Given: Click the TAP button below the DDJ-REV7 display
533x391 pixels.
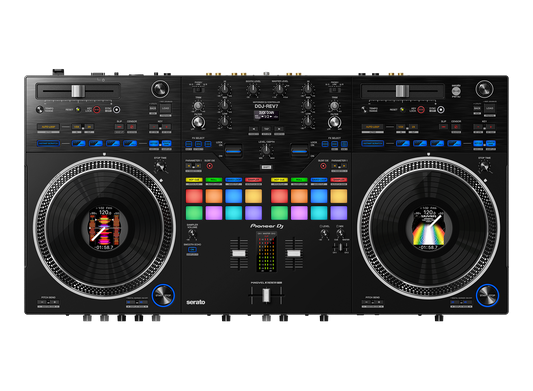Looking at the screenshot, I should click(x=266, y=129).
